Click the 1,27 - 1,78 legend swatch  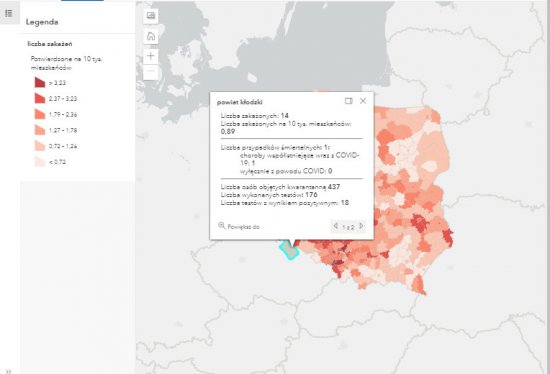pos(40,130)
